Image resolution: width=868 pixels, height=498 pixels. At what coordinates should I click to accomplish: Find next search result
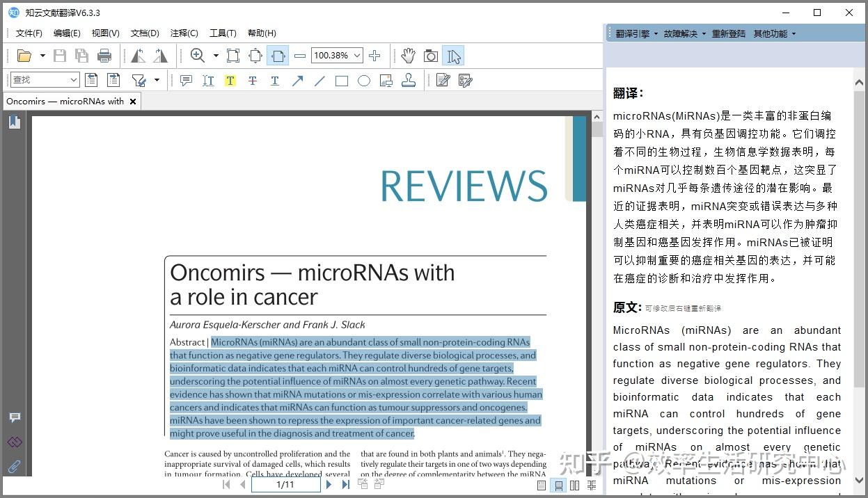coord(113,80)
